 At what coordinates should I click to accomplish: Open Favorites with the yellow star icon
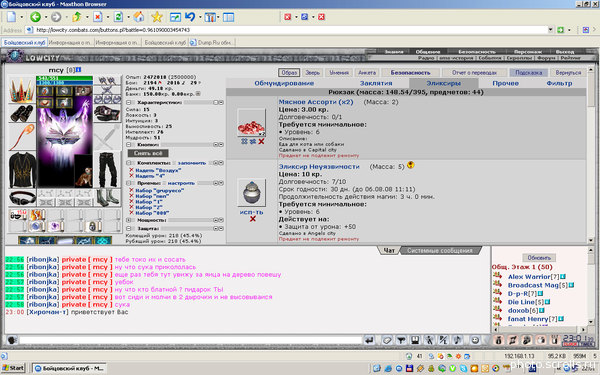coord(157,17)
